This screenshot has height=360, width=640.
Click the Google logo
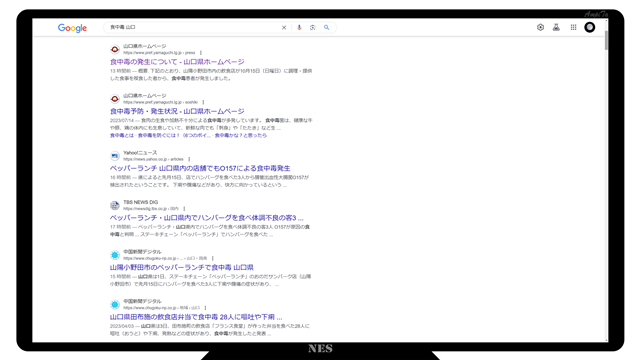(72, 28)
